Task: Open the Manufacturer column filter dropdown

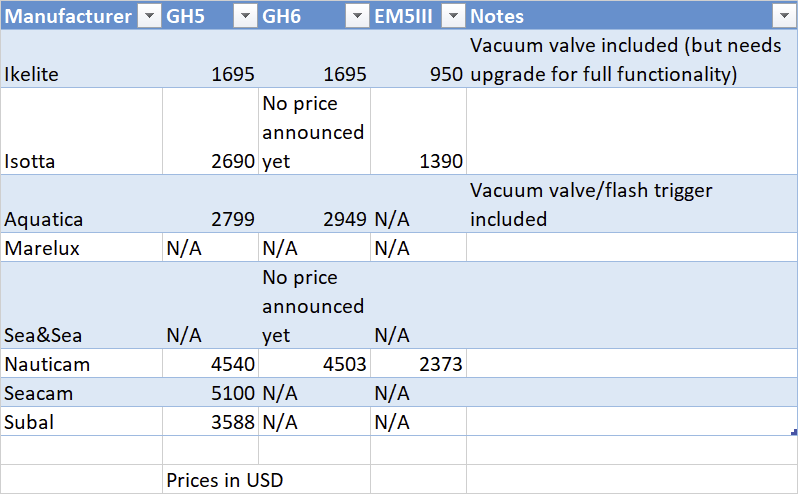Action: pyautogui.click(x=149, y=16)
